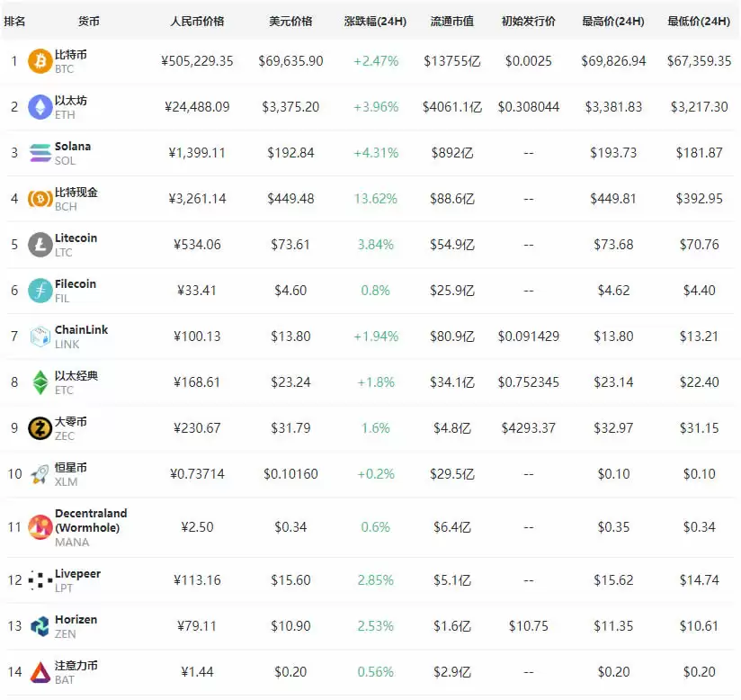
Task: Click the Bitcoin Cash logo icon
Action: [x=40, y=198]
